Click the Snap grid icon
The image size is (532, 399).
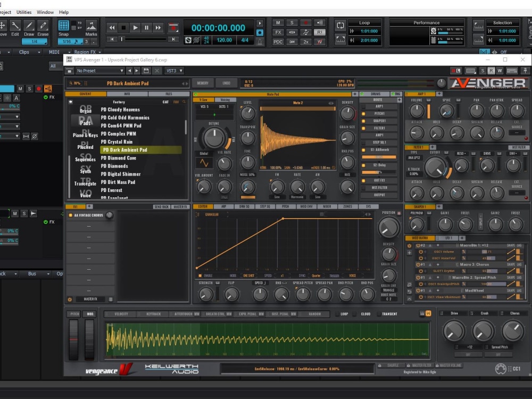pyautogui.click(x=63, y=26)
